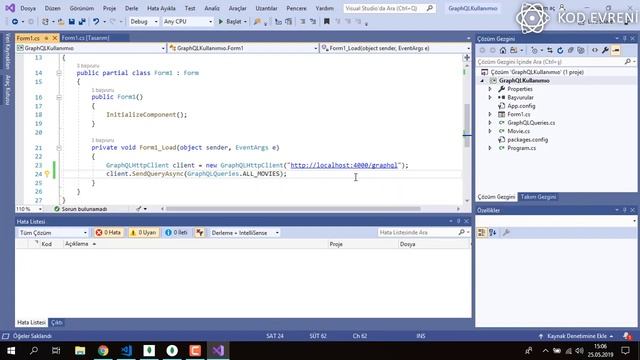Image resolution: width=640 pixels, height=360 pixels.
Task: Click the Undo arrow icon
Action: point(96,22)
